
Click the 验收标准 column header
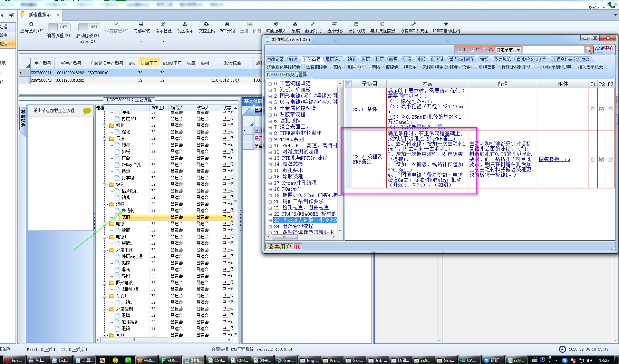pyautogui.click(x=233, y=63)
